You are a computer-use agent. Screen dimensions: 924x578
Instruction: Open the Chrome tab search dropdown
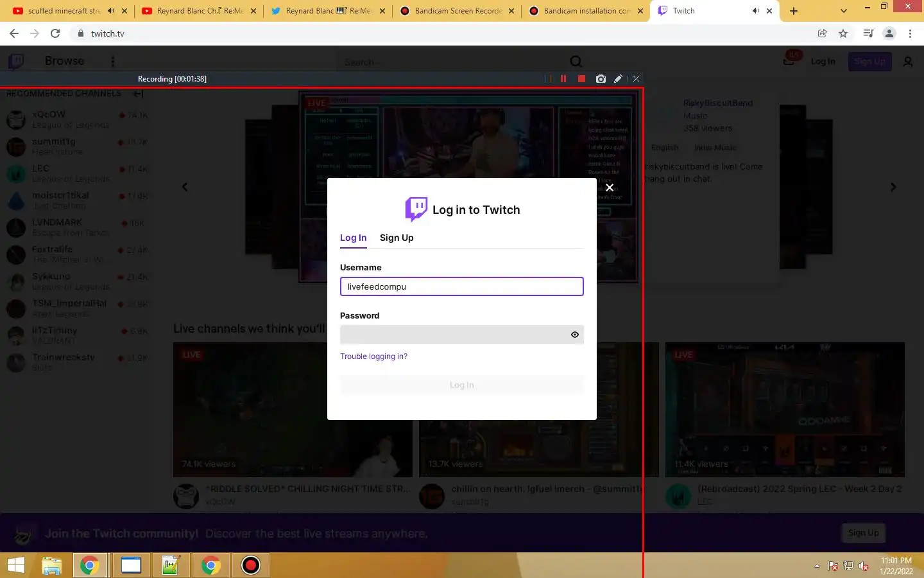tap(843, 11)
